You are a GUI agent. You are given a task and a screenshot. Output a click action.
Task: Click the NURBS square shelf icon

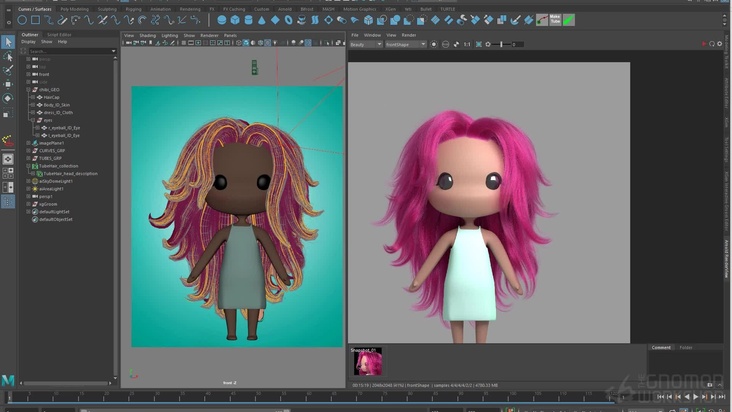(35, 20)
